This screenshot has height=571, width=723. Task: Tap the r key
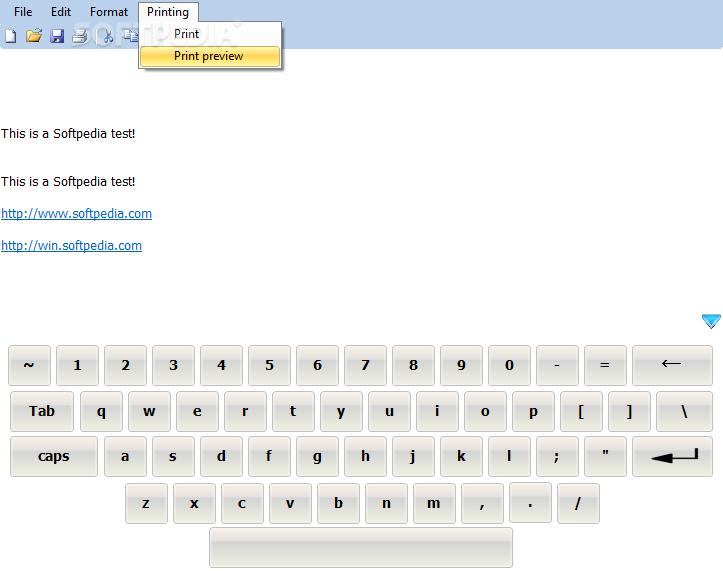(x=245, y=411)
